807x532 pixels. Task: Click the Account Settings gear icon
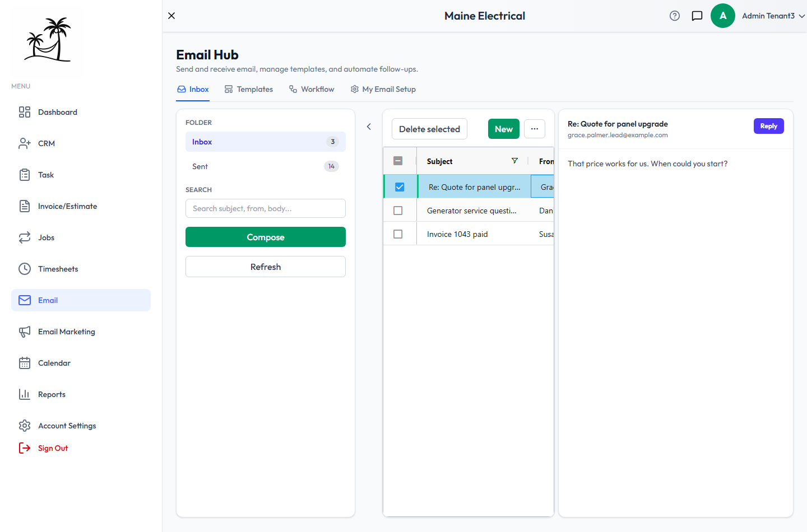[x=25, y=426]
